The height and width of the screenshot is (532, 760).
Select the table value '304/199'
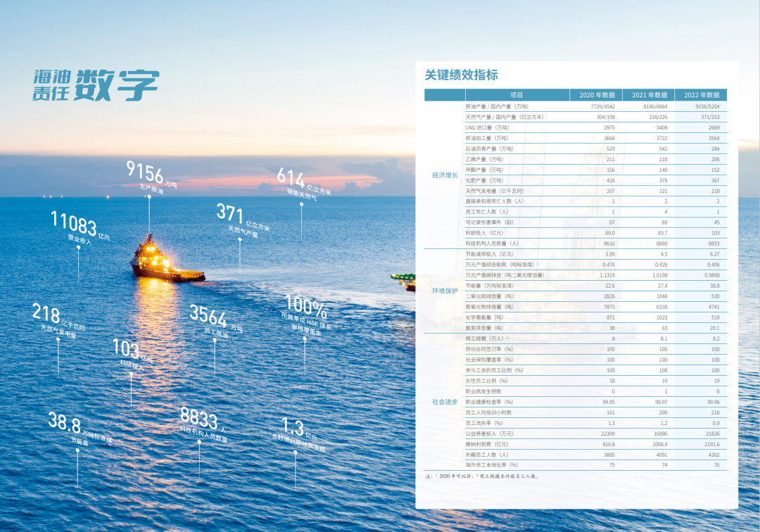(605, 117)
